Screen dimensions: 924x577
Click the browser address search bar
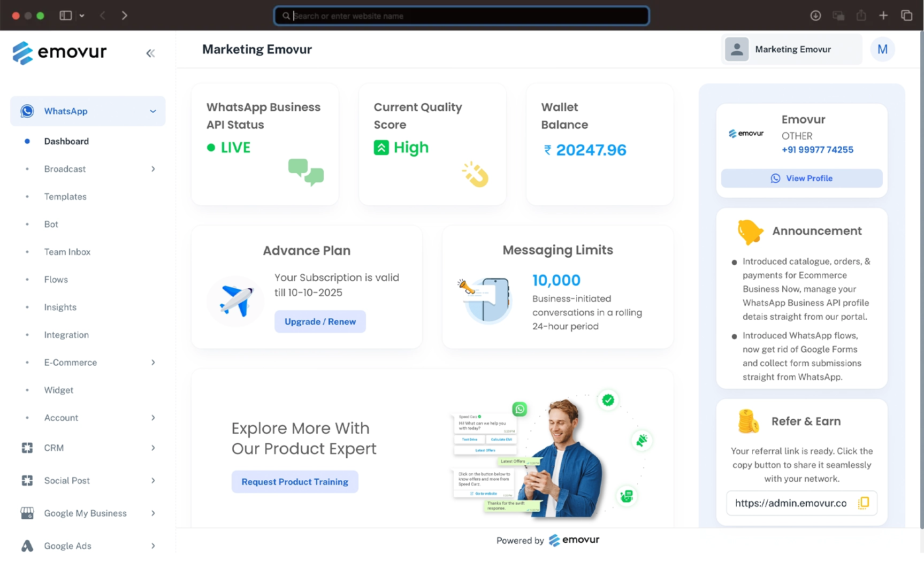point(462,16)
